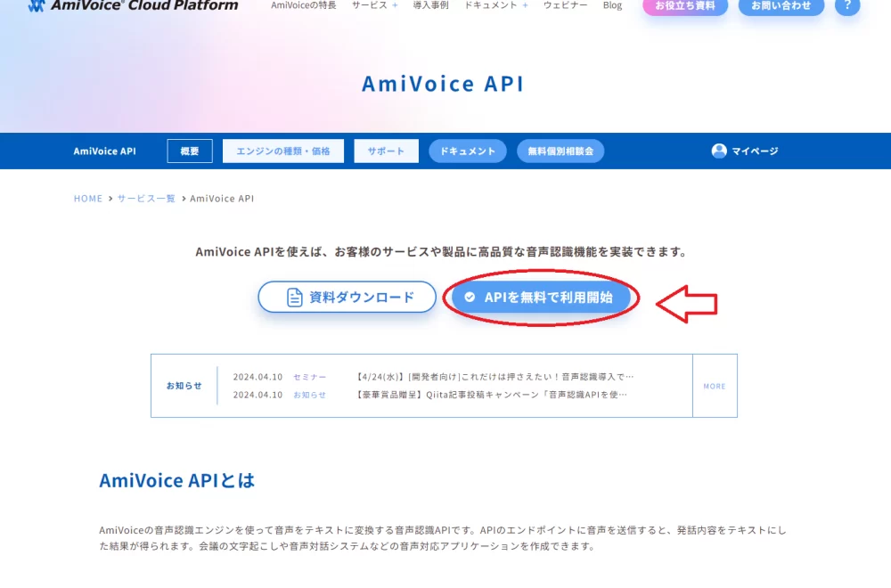
Task: Select the サポート tab
Action: 387,151
